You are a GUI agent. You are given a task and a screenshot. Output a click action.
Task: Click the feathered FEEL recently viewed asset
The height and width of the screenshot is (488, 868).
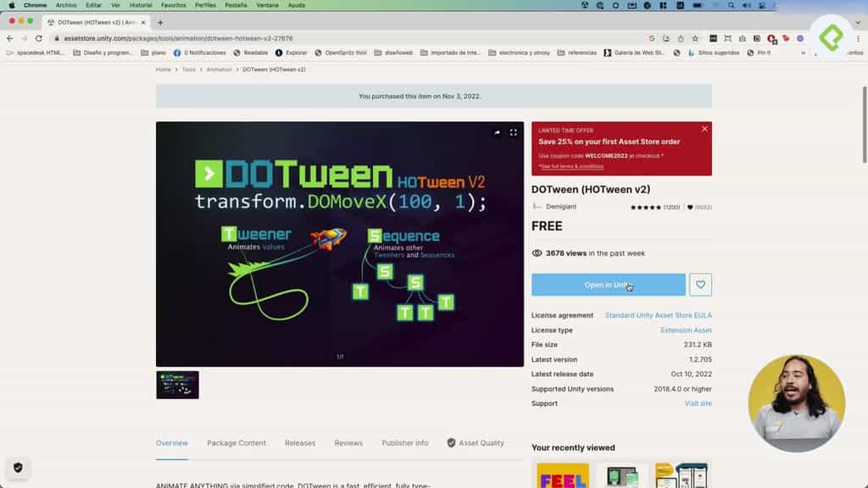coord(563,476)
